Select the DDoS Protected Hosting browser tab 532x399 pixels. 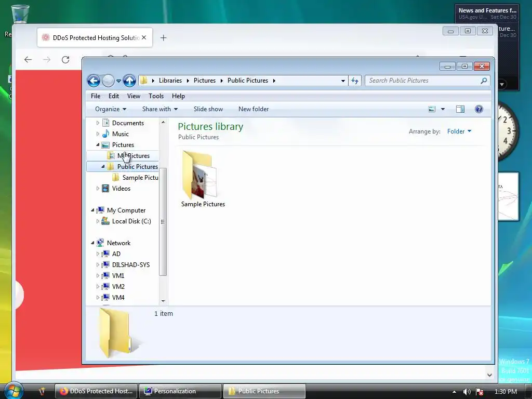95,37
